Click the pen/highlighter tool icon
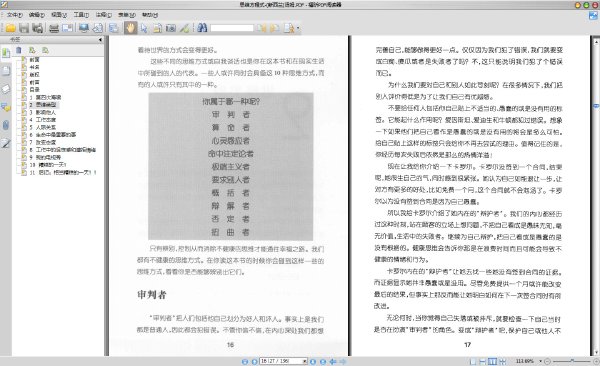 click(184, 28)
